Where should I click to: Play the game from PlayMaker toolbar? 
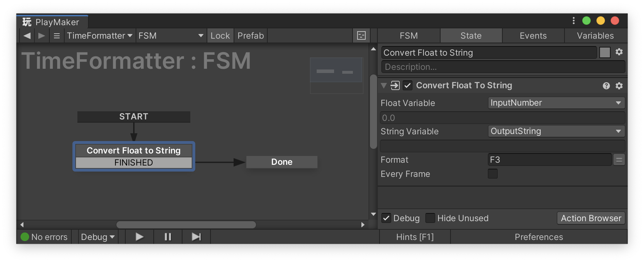140,237
